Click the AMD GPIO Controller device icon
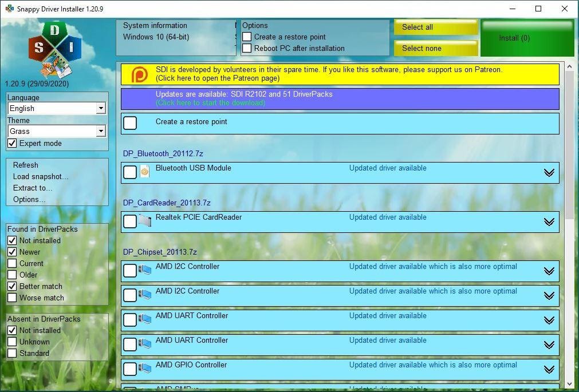 coord(145,369)
